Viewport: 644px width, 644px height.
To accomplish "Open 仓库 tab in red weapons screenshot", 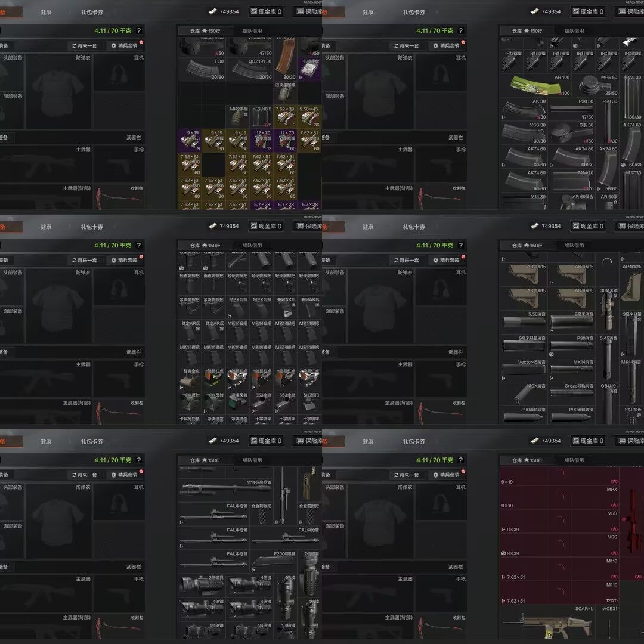I will (x=527, y=460).
